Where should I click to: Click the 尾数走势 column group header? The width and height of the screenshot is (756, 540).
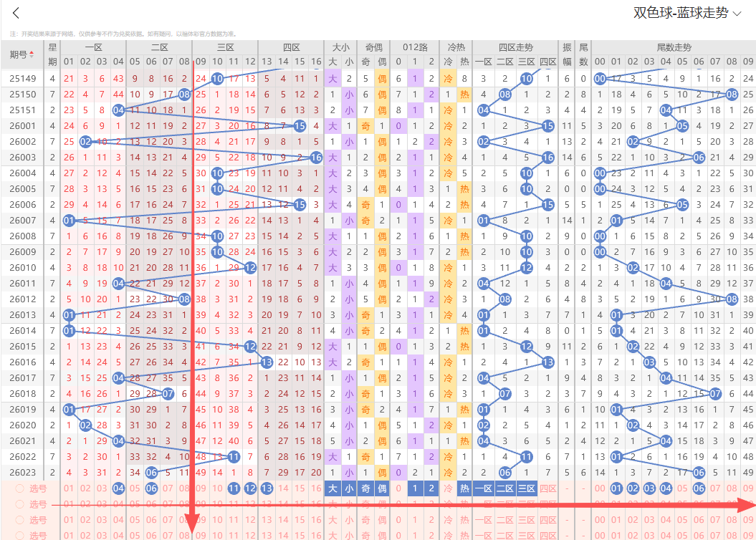tap(674, 47)
